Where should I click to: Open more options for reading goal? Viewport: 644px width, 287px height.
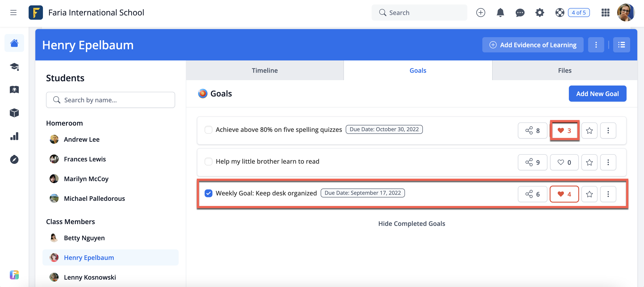(x=608, y=162)
